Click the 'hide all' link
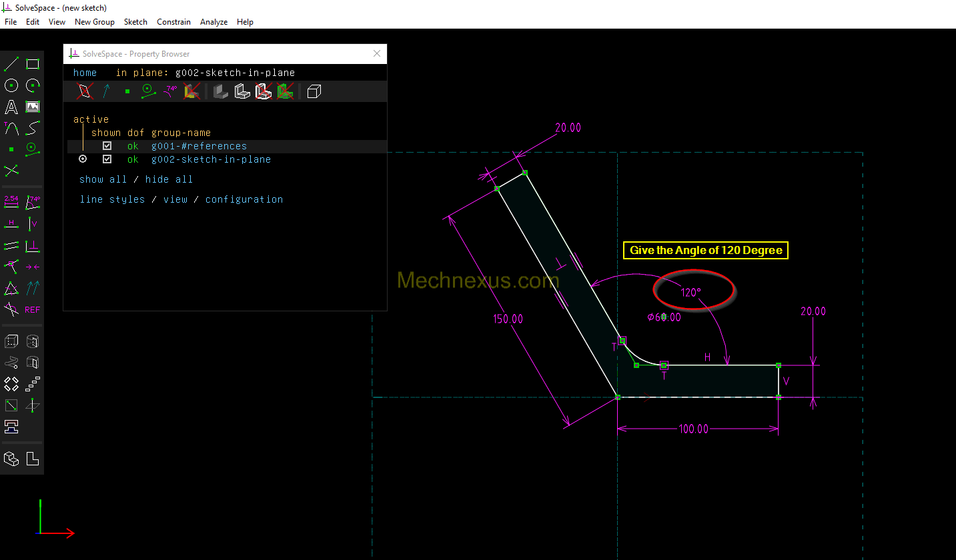The width and height of the screenshot is (956, 560). point(169,179)
